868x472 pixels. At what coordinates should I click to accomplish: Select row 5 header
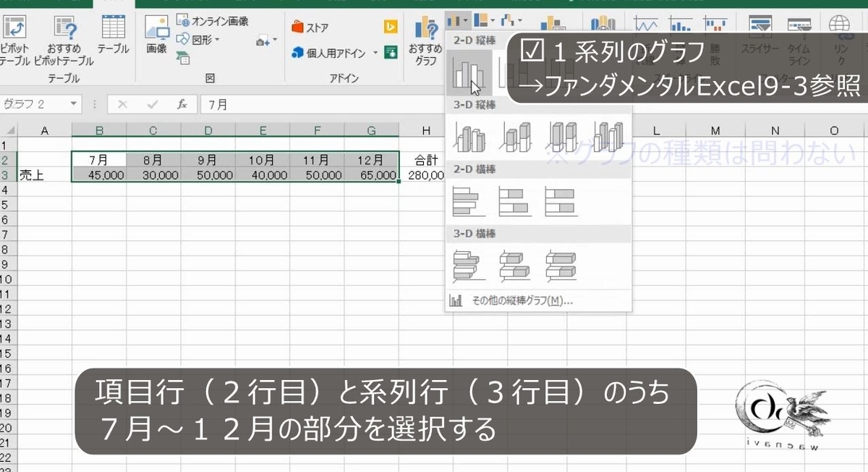[x=8, y=205]
